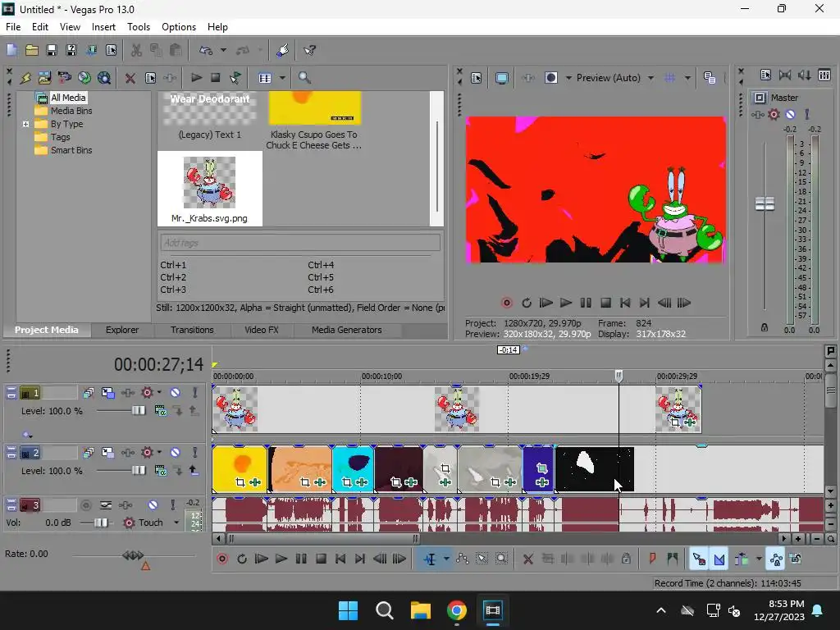Open Project Video Properties in preview window
The image size is (840, 630).
[x=476, y=78]
